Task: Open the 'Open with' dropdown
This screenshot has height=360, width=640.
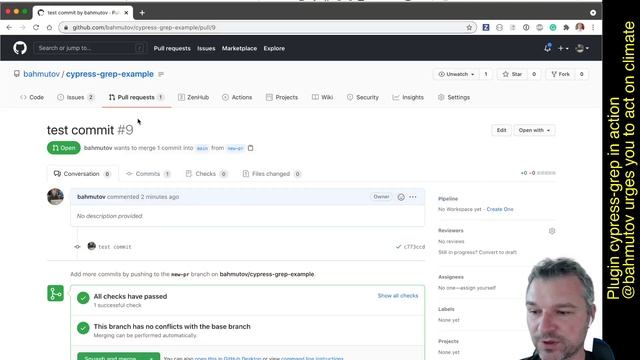Action: point(534,130)
